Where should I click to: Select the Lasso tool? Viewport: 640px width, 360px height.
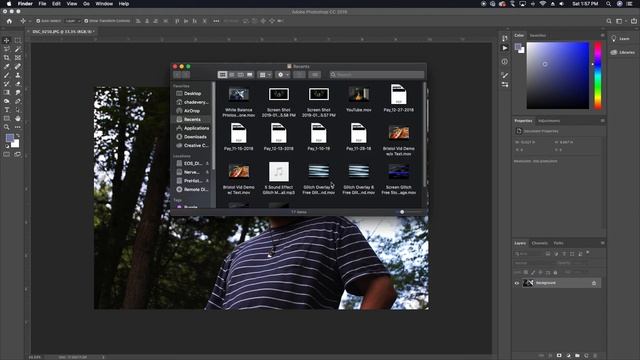click(x=7, y=49)
